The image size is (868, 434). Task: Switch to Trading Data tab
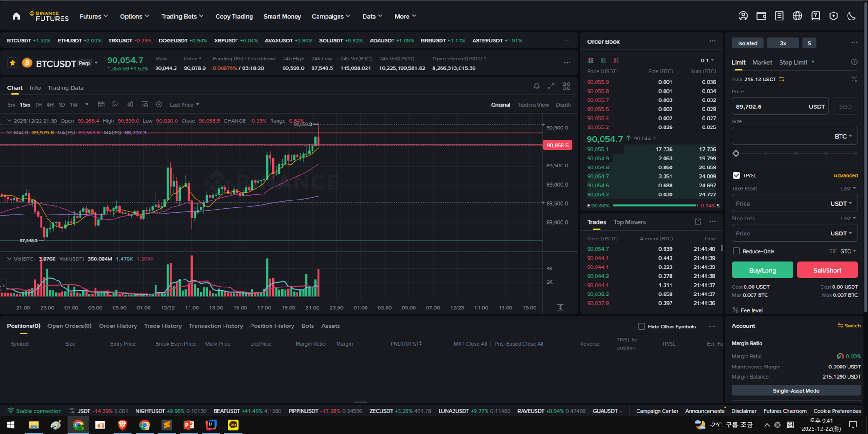(x=66, y=87)
